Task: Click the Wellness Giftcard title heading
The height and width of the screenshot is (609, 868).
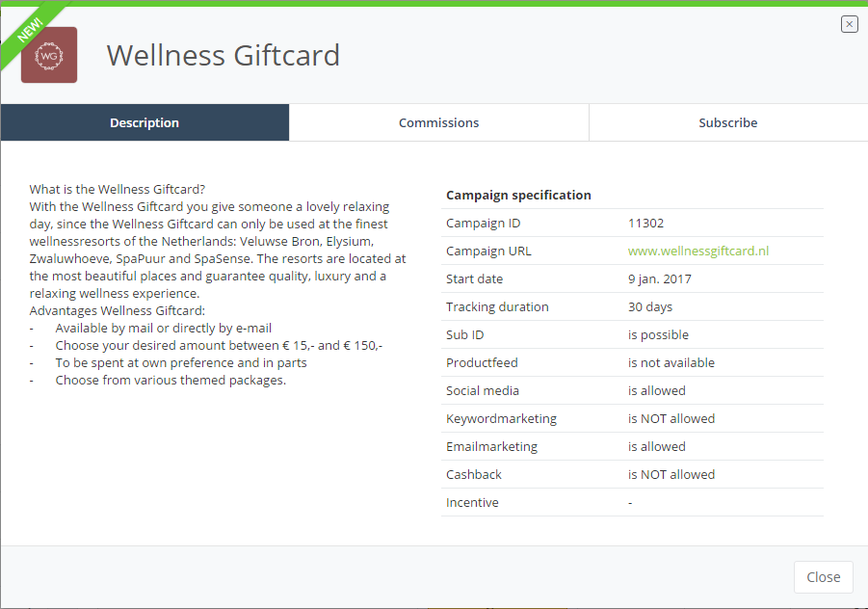Action: (224, 55)
